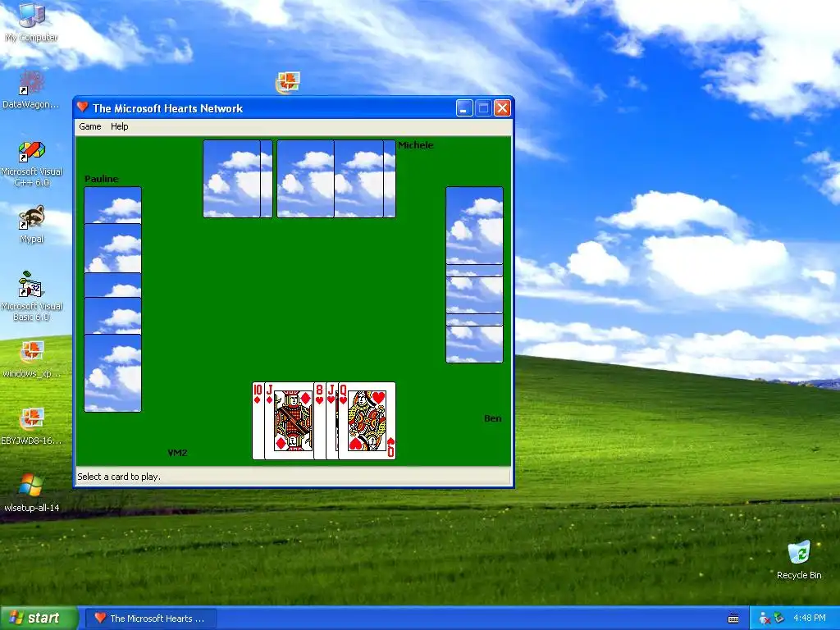Click the 4:48 PM clock
Screen dimensions: 840x630
tap(810, 619)
